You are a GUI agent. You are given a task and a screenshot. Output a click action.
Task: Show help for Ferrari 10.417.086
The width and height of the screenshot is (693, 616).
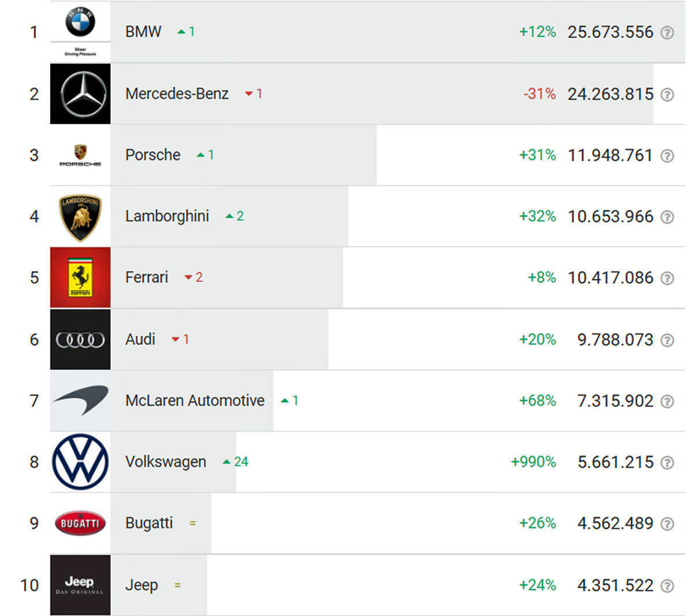[x=667, y=278]
